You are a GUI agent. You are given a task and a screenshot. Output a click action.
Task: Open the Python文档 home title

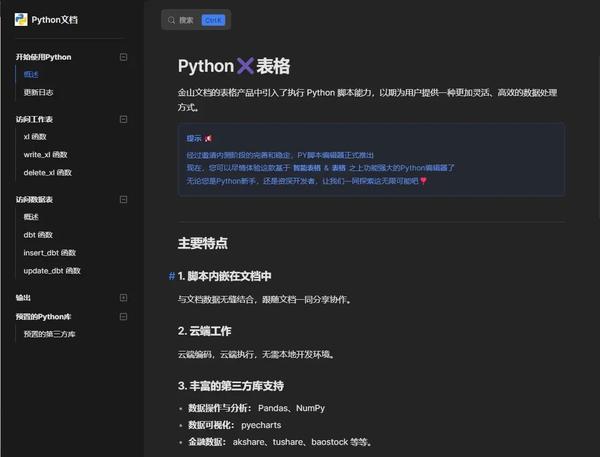point(55,20)
